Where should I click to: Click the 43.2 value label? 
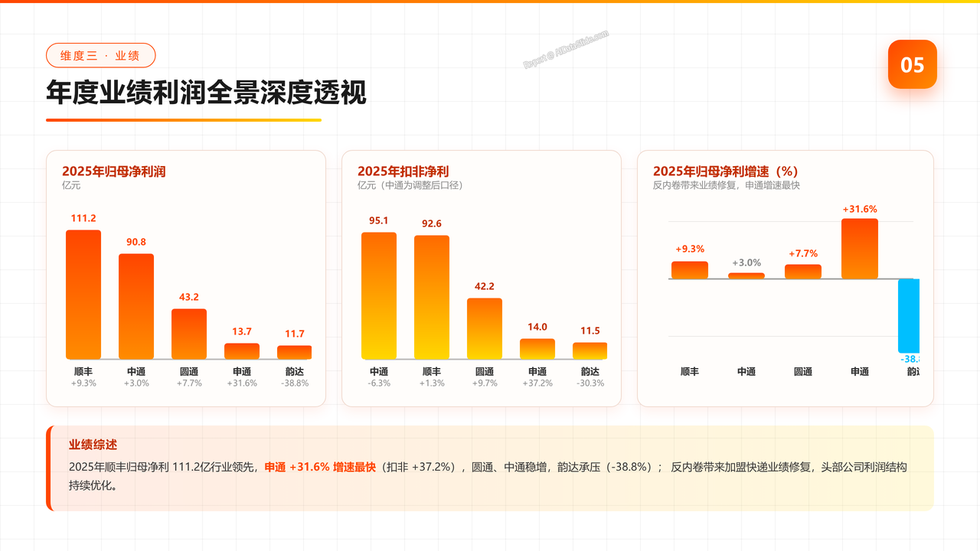coord(189,297)
